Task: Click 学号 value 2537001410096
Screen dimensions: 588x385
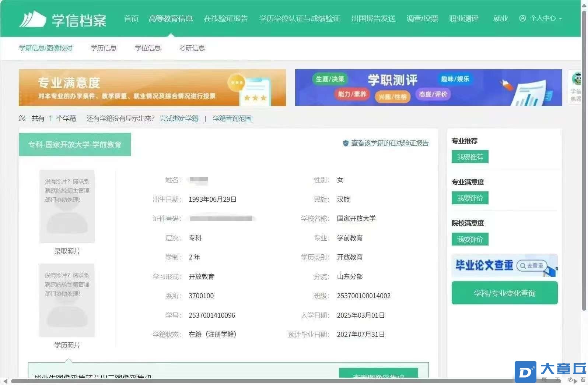Action: point(212,315)
